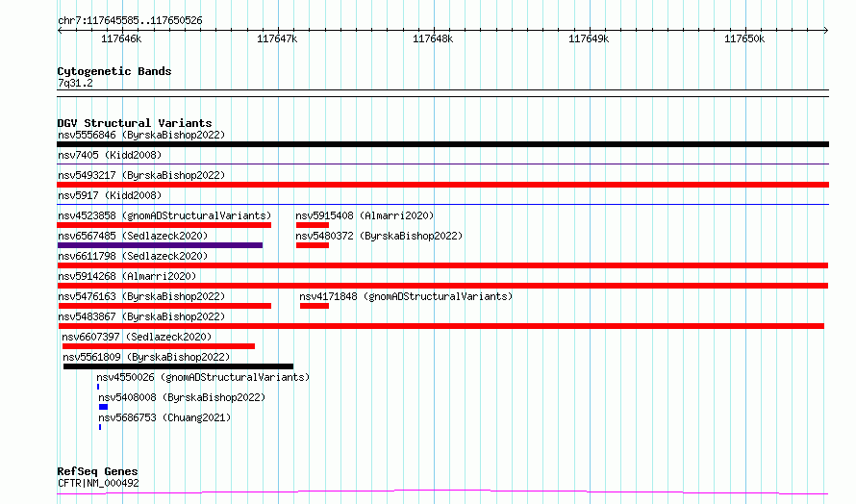
Task: Click the nsv5561809 (ByrskaBishop2022) label
Action: 146,357
